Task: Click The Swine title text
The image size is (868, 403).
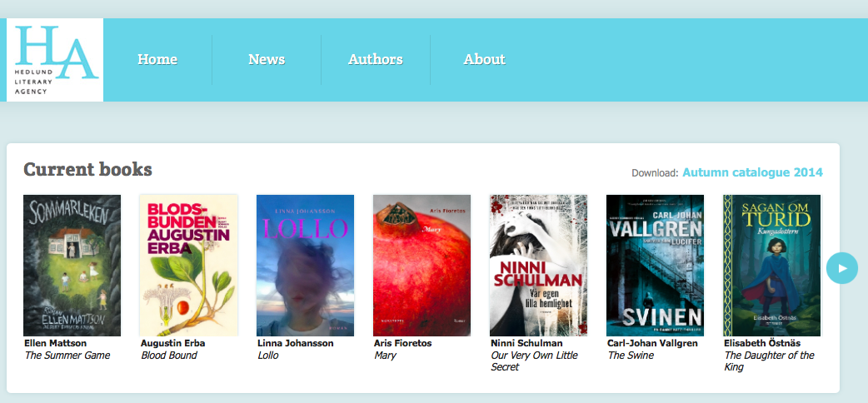Action: [x=631, y=356]
